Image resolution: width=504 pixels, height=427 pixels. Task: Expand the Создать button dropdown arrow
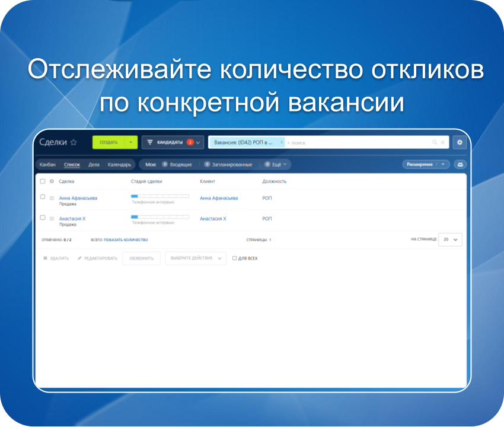pos(131,142)
